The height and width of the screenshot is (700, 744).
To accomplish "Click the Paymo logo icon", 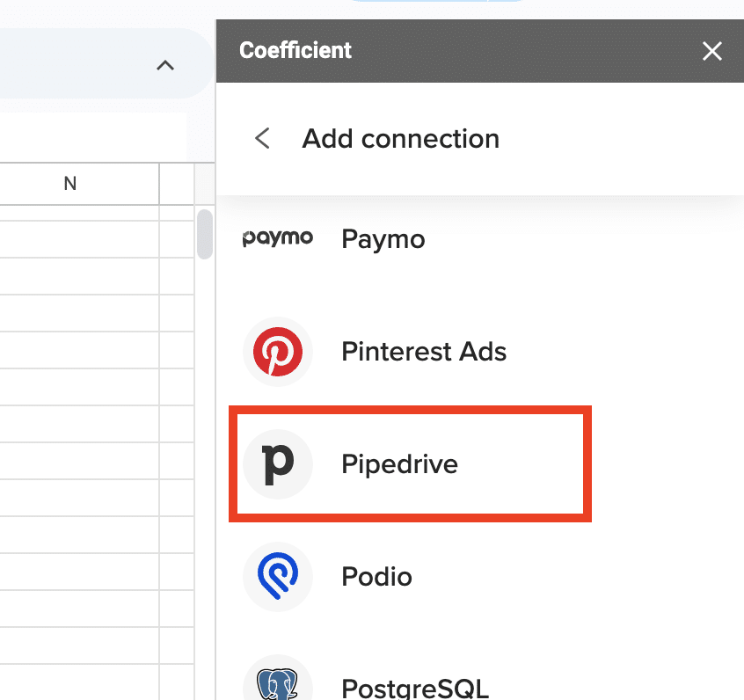I will [x=277, y=239].
